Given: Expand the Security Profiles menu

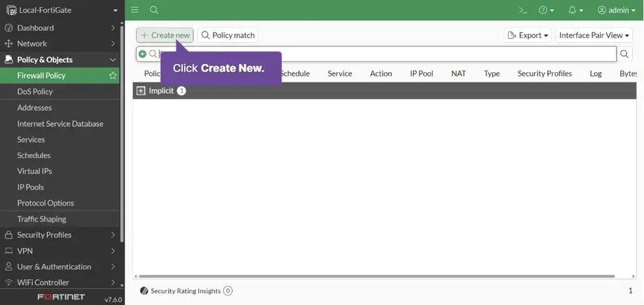Looking at the screenshot, I should tap(60, 235).
